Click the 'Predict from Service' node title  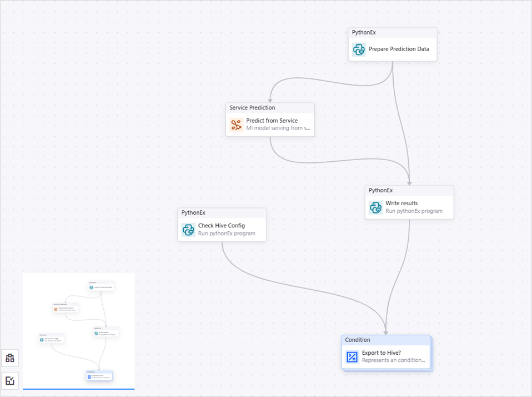(272, 121)
